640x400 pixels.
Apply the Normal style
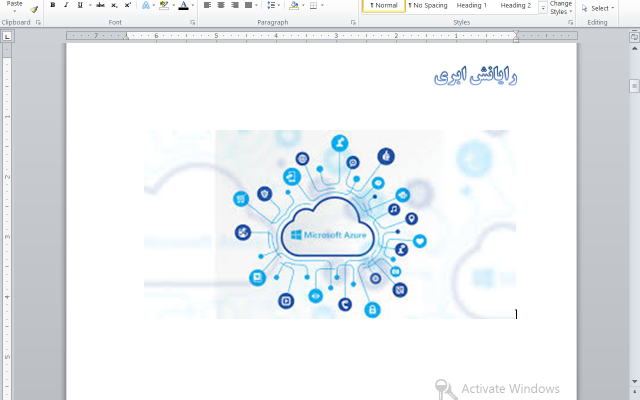(x=384, y=6)
